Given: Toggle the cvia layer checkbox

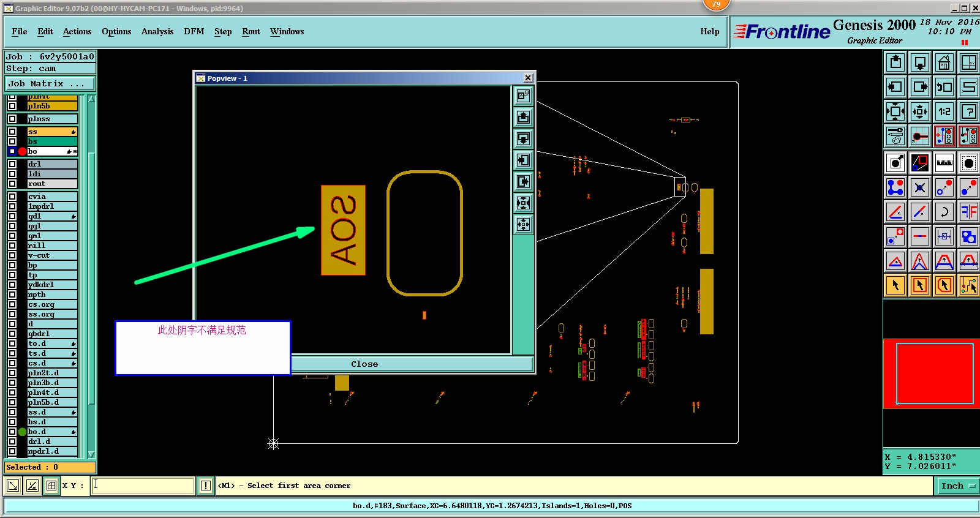Looking at the screenshot, I should click(12, 197).
